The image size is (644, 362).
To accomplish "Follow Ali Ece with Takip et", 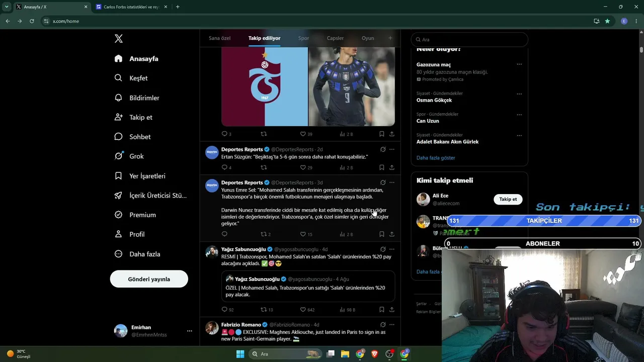I will [508, 199].
